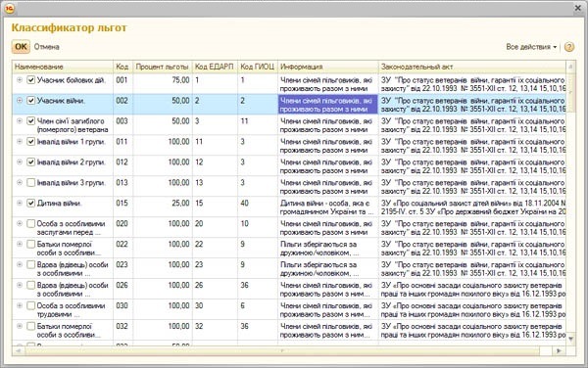Expand the Учасник війни row
The width and height of the screenshot is (588, 368).
(20, 101)
